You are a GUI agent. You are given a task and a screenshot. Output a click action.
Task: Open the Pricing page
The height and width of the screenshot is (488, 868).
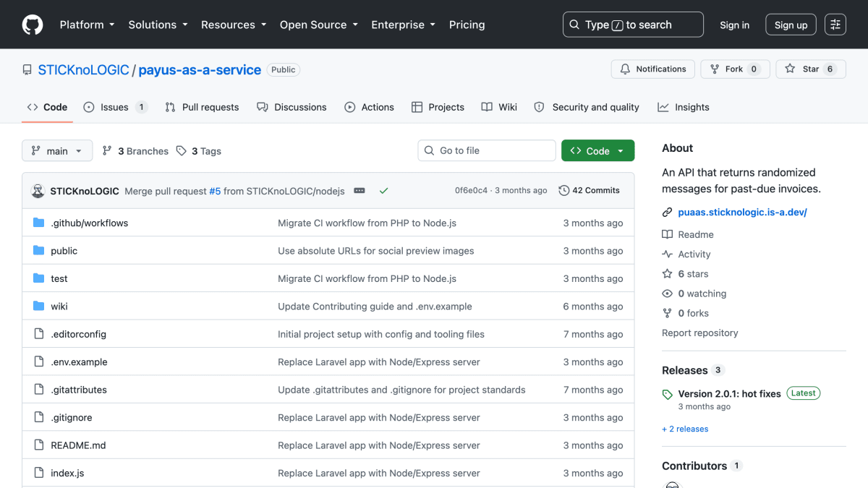coord(467,25)
